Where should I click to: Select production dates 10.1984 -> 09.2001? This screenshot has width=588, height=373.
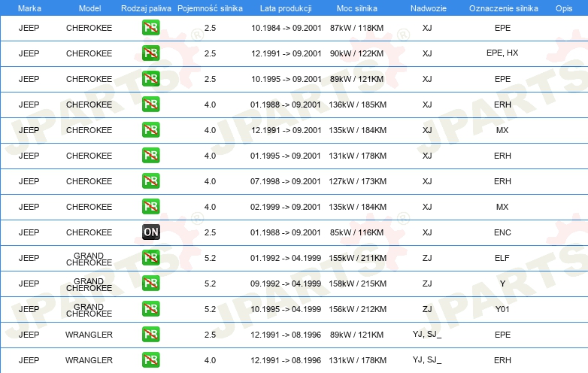[x=286, y=28]
